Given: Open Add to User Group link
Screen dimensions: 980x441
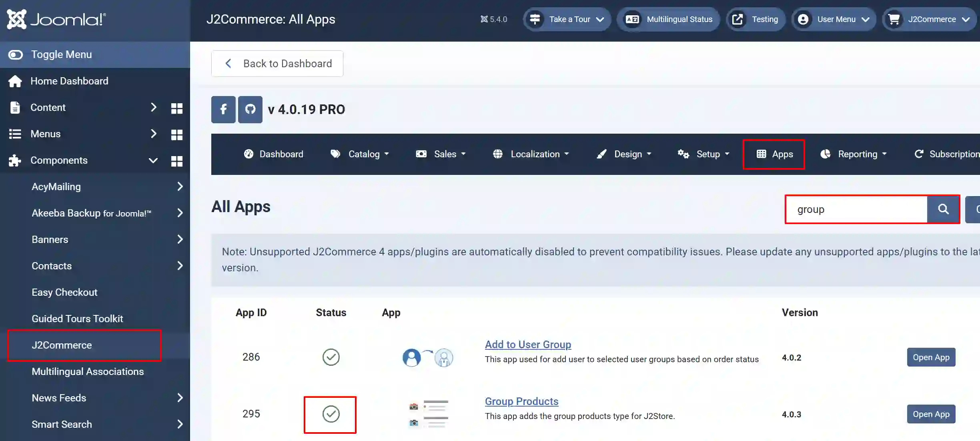Looking at the screenshot, I should [528, 345].
